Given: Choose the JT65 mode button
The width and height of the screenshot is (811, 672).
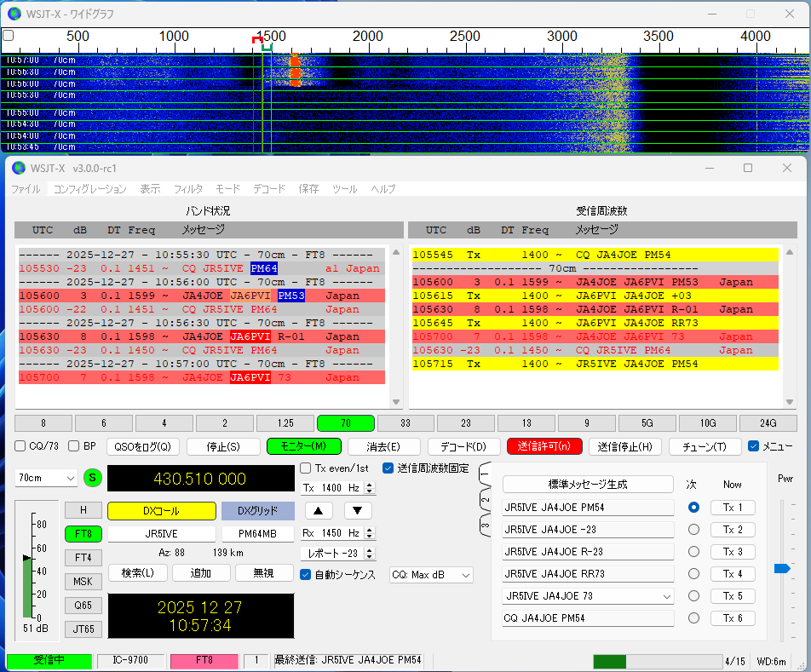Looking at the screenshot, I should 83,629.
